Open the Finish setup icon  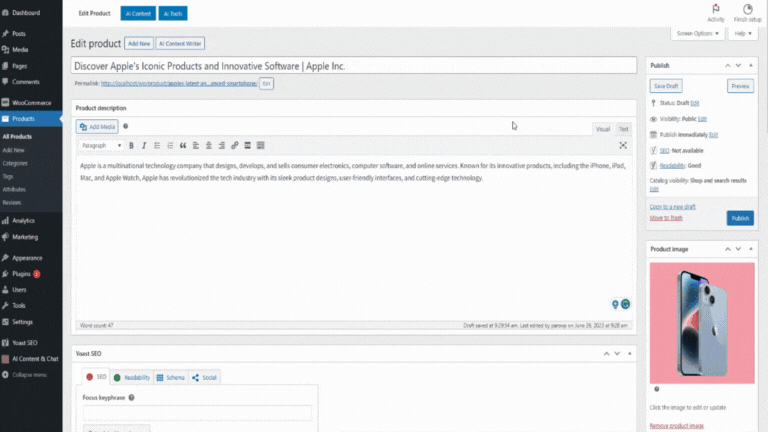[x=747, y=13]
